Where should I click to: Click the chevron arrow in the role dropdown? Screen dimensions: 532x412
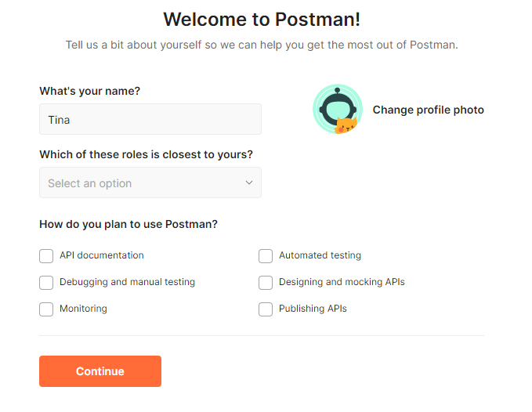coord(249,183)
